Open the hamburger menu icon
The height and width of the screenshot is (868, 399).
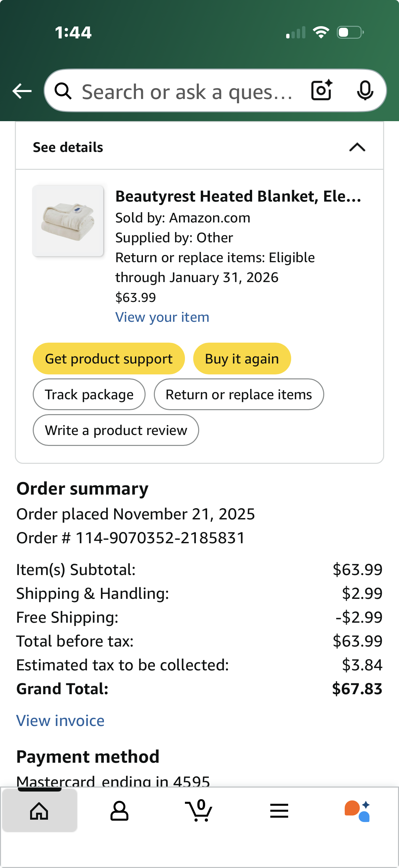click(279, 811)
